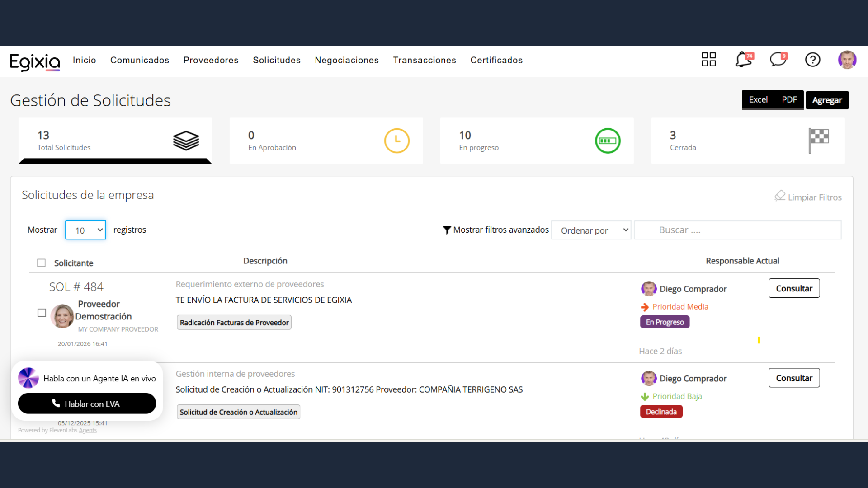Image resolution: width=868 pixels, height=488 pixels.
Task: Open the Ordenar por dropdown
Action: [x=590, y=230]
